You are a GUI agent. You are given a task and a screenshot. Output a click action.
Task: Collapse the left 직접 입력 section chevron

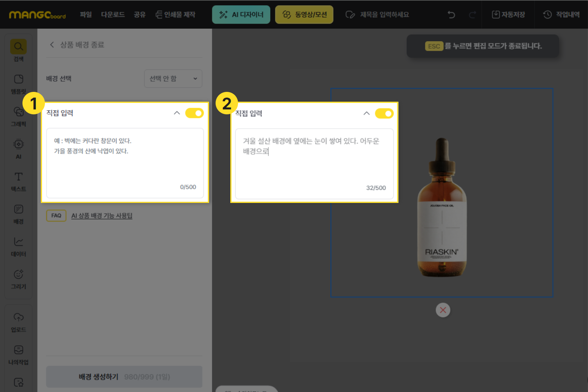(x=177, y=113)
